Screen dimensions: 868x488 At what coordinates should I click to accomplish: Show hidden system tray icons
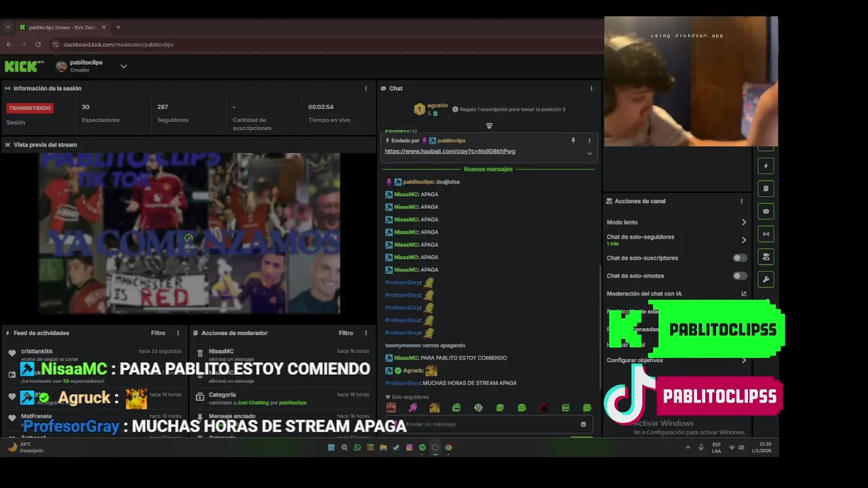pyautogui.click(x=688, y=447)
